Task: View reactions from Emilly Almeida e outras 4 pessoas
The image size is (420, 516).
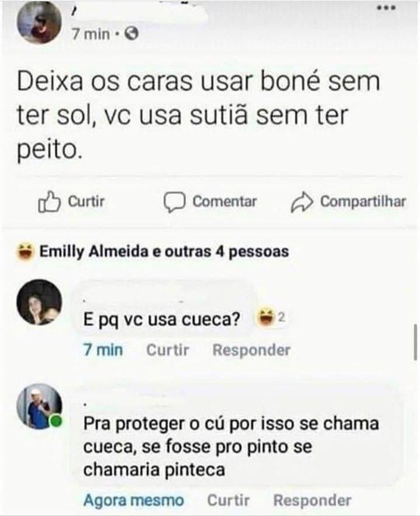Action: coord(163,252)
